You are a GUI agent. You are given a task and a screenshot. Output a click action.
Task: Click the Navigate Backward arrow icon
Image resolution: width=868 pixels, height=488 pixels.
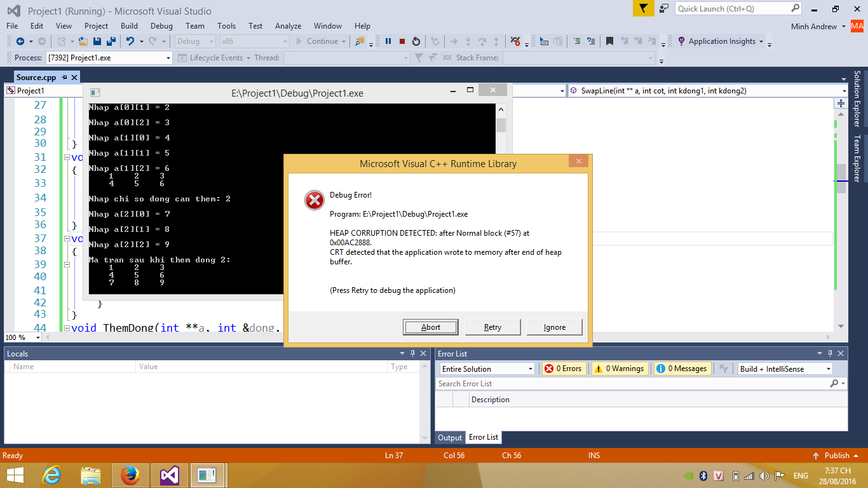[20, 41]
